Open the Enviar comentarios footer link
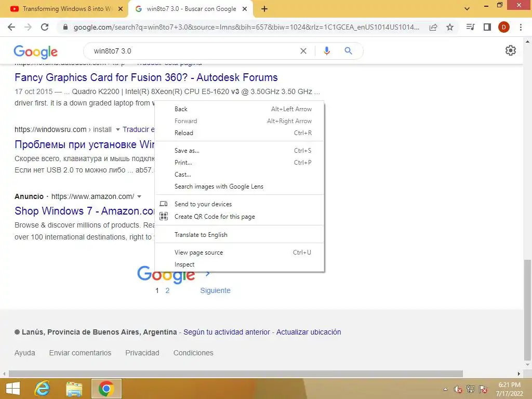This screenshot has height=399, width=532. (x=80, y=353)
